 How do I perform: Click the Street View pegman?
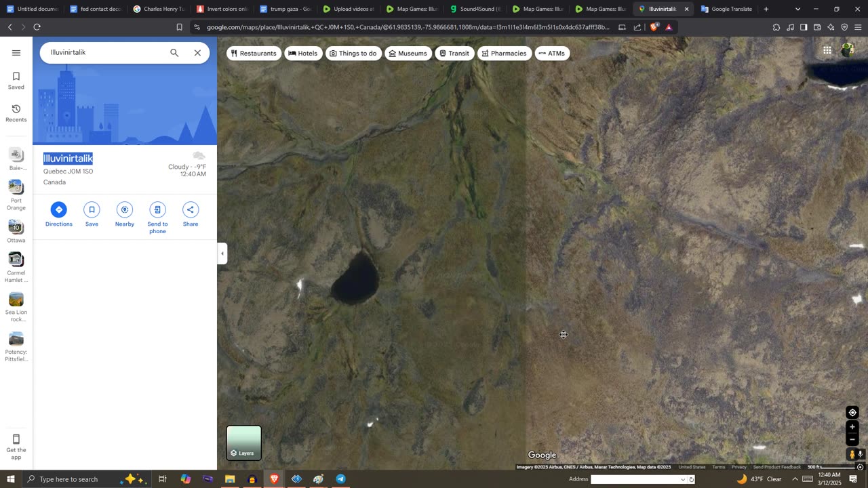pos(852,455)
